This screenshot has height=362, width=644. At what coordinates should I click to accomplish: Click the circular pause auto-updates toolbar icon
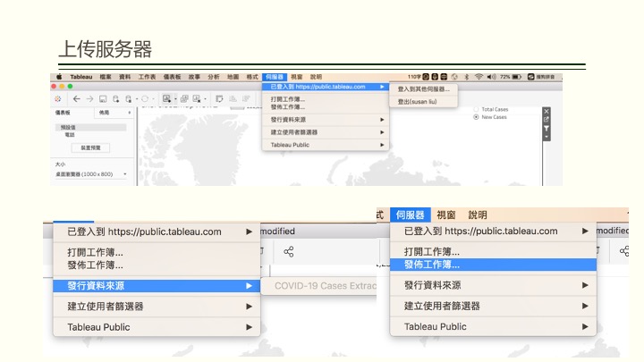[145, 99]
